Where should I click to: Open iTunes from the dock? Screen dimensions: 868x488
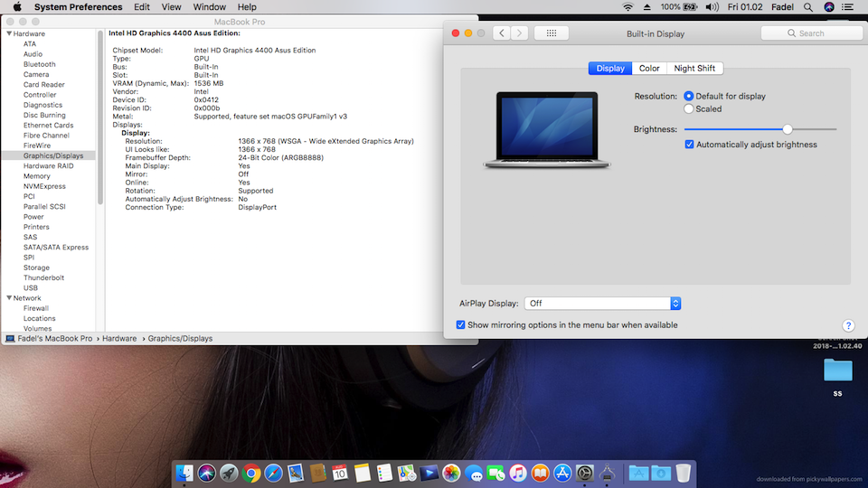click(518, 473)
